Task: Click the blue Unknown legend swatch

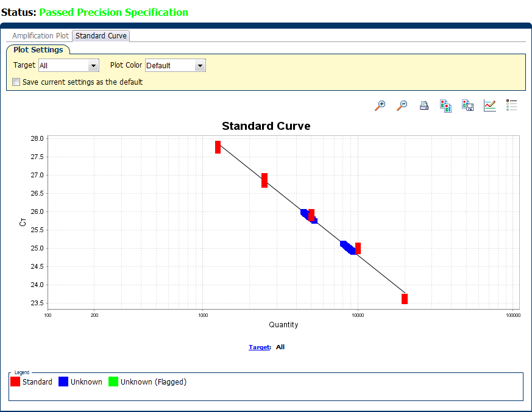Action: (63, 382)
